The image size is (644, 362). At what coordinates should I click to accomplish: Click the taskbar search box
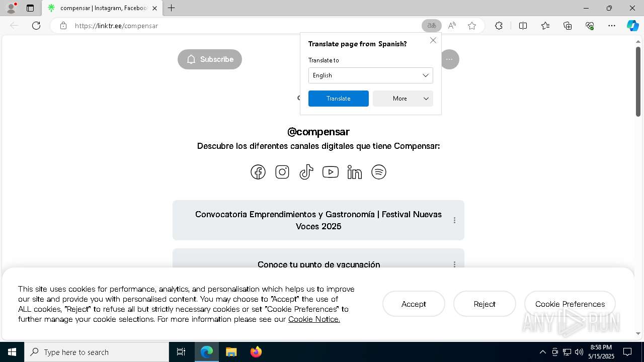click(97, 352)
